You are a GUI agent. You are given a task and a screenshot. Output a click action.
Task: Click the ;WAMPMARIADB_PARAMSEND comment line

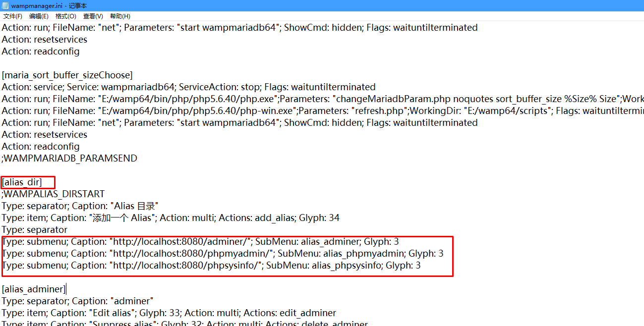coord(69,159)
